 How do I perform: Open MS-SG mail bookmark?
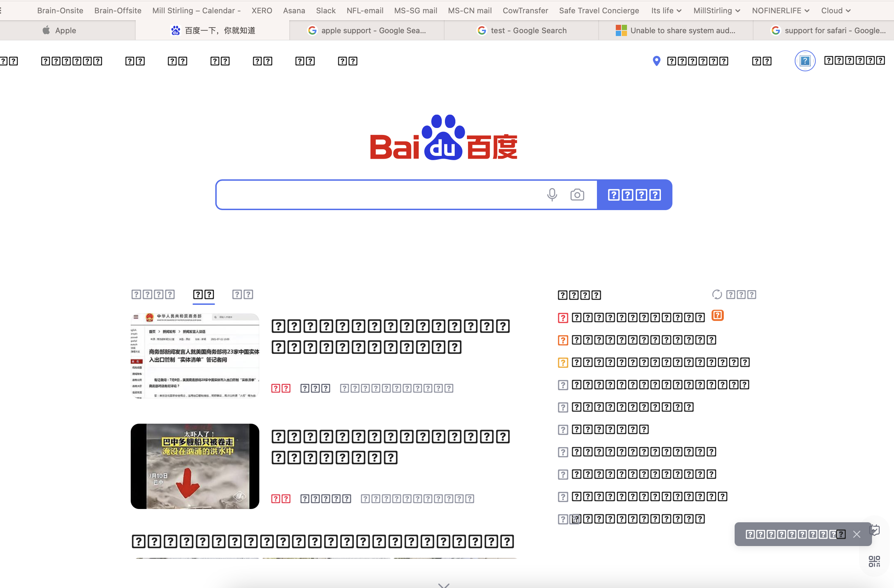(x=416, y=10)
